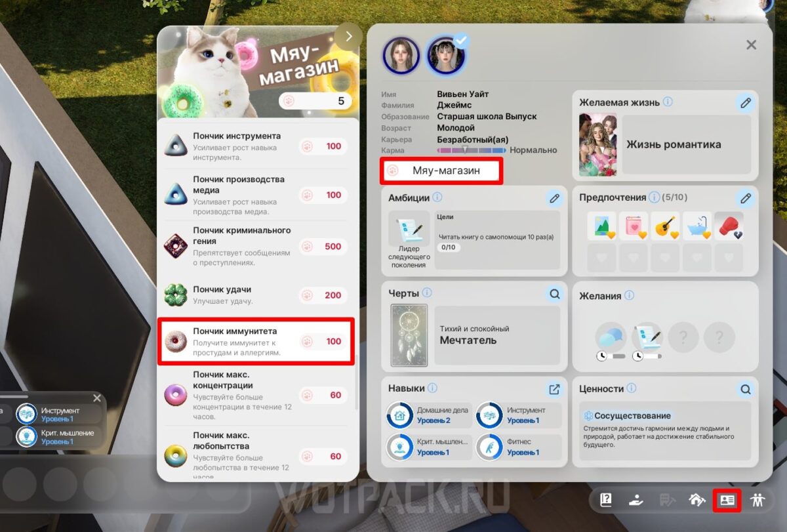Edit Амбиции using the pencil icon
Screen dimensions: 787x532
554,197
